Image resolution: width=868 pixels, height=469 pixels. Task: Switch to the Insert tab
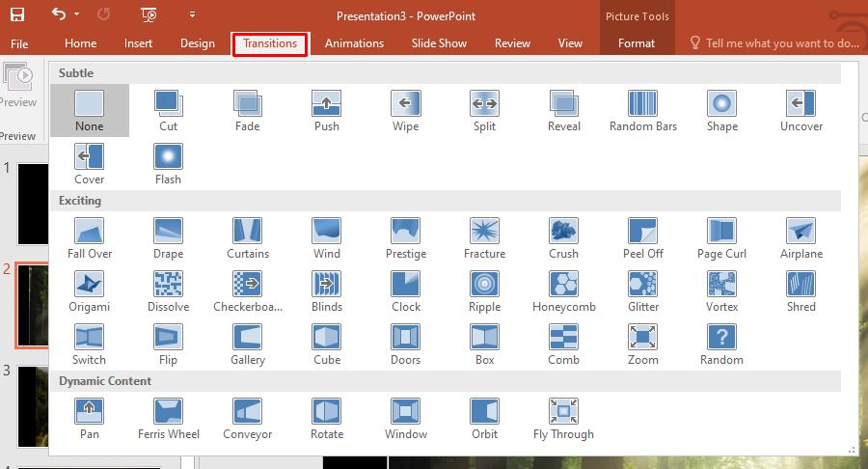click(x=138, y=43)
